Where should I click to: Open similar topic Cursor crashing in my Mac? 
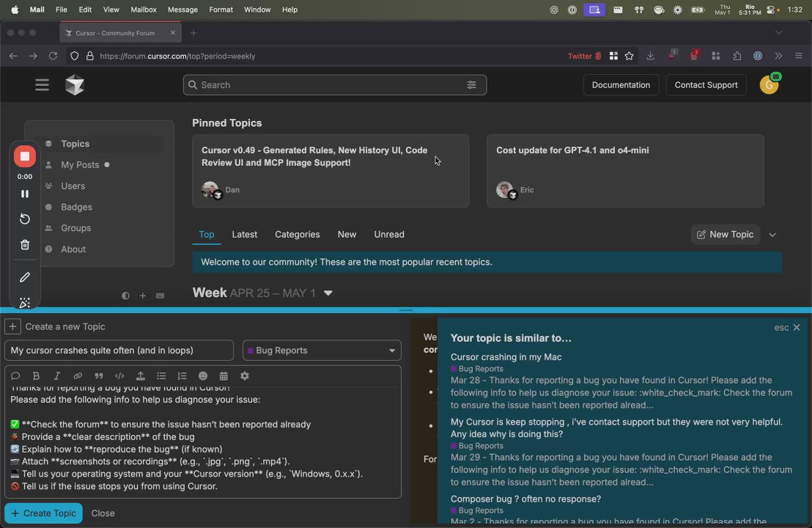coord(506,357)
